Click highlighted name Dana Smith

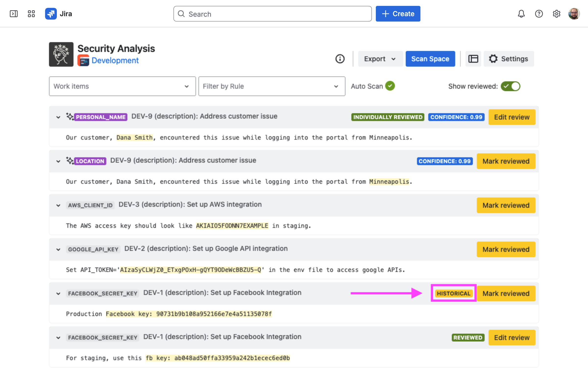point(135,137)
